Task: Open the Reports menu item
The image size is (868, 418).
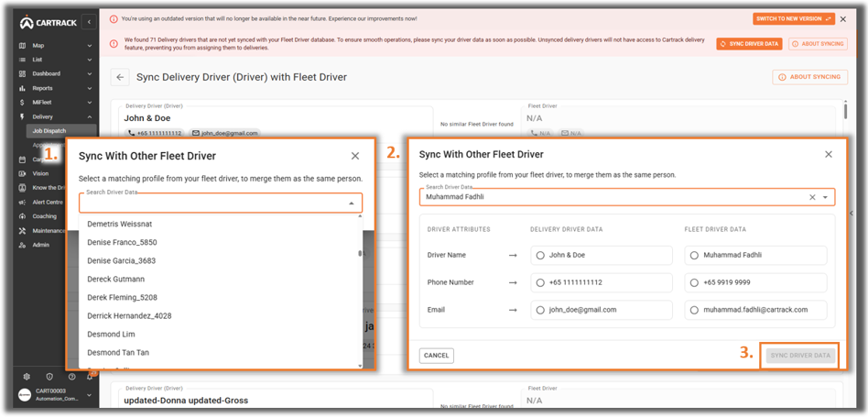Action: tap(43, 88)
